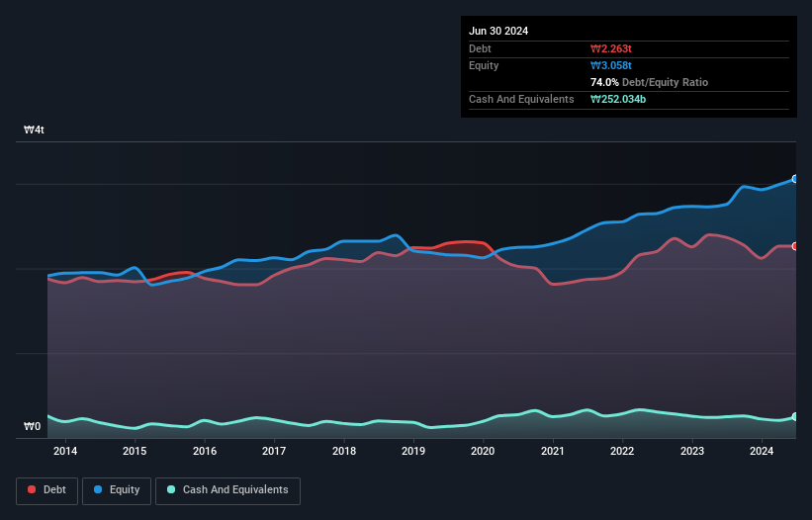This screenshot has width=812, height=520.
Task: Click Cash And Equivalents label in tooltip
Action: [521, 99]
